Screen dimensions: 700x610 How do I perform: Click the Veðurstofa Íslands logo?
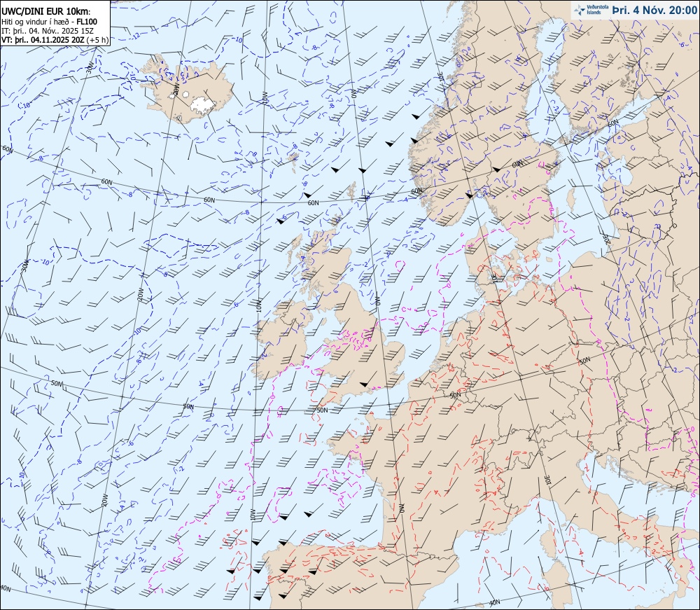coord(590,10)
